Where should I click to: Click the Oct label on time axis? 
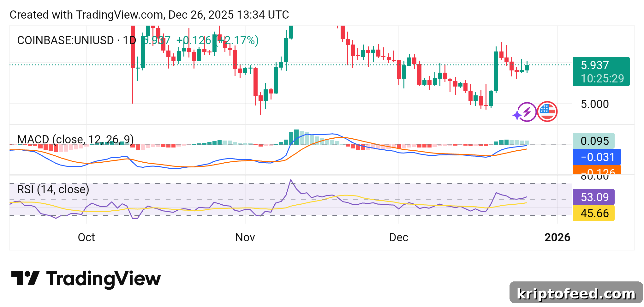tap(86, 237)
